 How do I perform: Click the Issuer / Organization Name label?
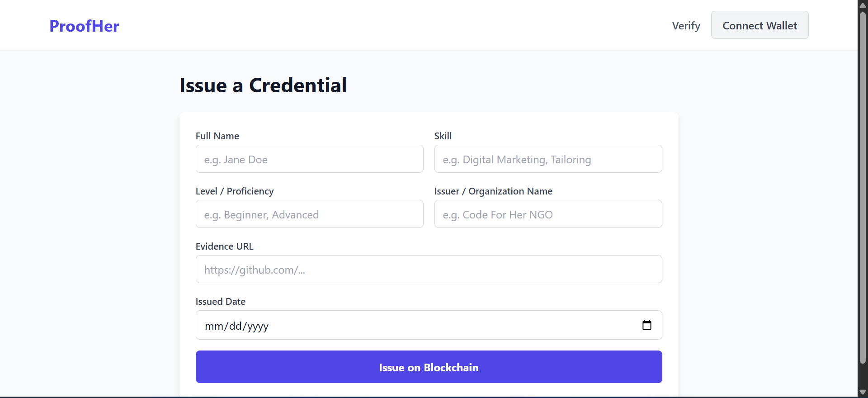(x=493, y=191)
